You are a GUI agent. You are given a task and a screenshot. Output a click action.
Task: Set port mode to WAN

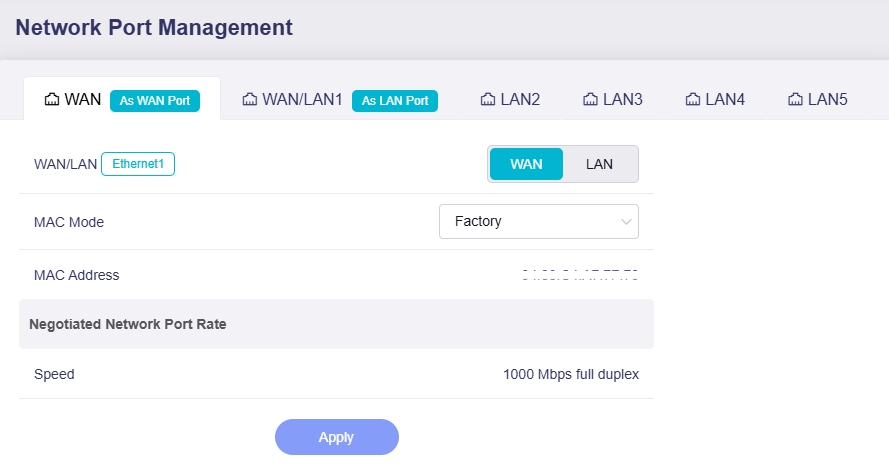coord(526,164)
